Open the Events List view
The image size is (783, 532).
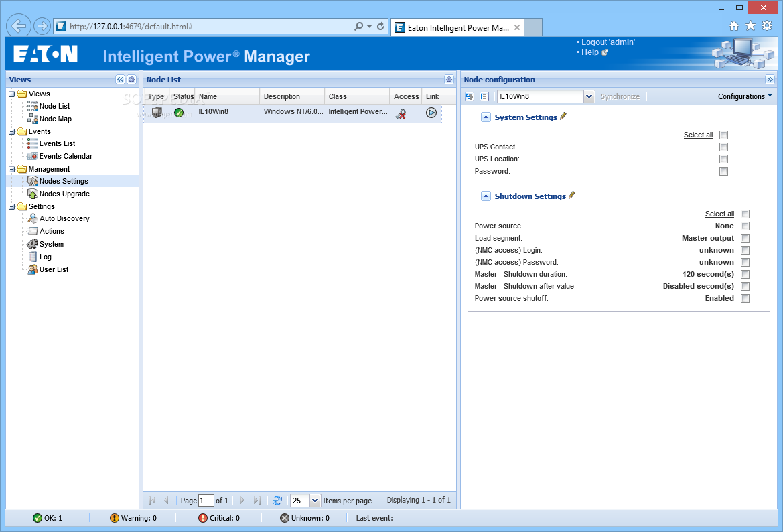click(x=57, y=143)
